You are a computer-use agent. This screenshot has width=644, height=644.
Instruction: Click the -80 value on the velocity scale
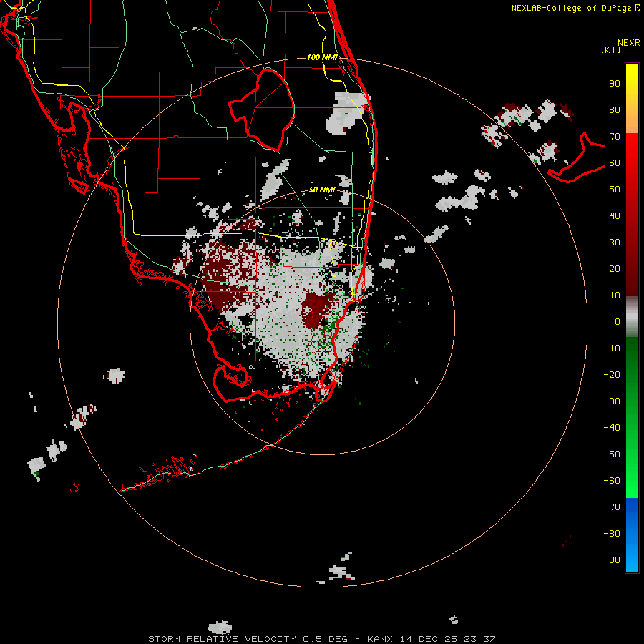[x=612, y=534]
